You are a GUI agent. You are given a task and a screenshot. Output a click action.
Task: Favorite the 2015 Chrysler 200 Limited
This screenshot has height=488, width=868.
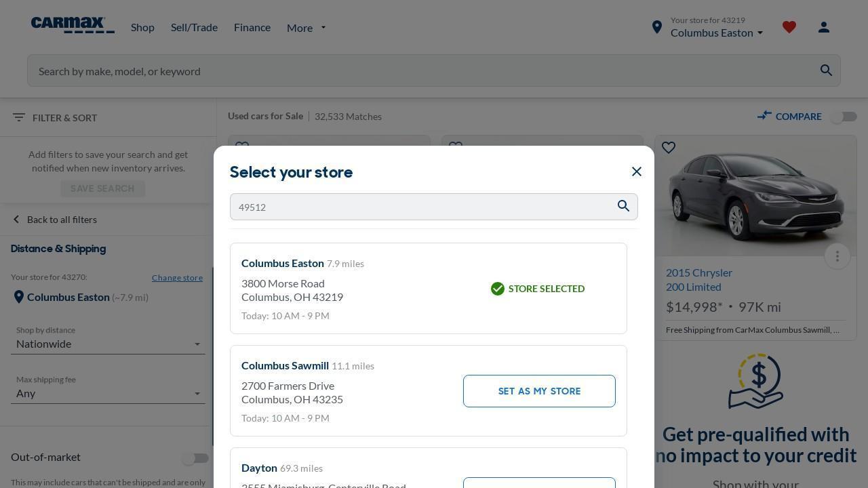coord(669,148)
